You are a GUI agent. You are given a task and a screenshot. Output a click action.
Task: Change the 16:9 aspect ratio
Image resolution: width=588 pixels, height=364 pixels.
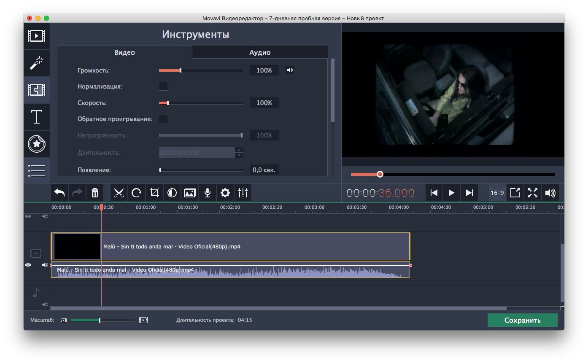point(497,193)
